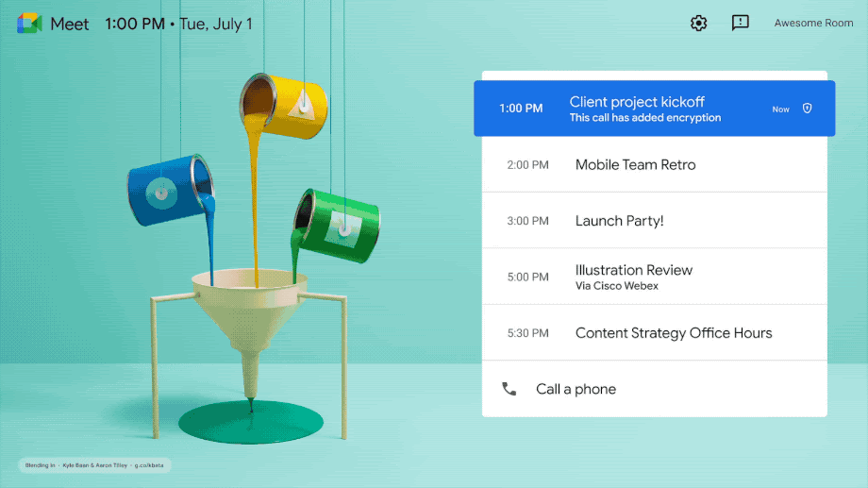Click the 2:00 PM time label
Viewport: 868px width, 488px height.
point(527,165)
